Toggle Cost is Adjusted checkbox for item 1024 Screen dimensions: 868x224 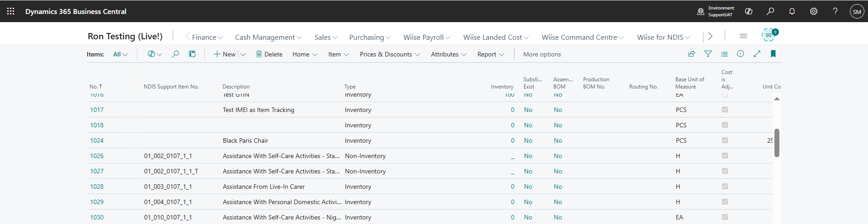(725, 140)
